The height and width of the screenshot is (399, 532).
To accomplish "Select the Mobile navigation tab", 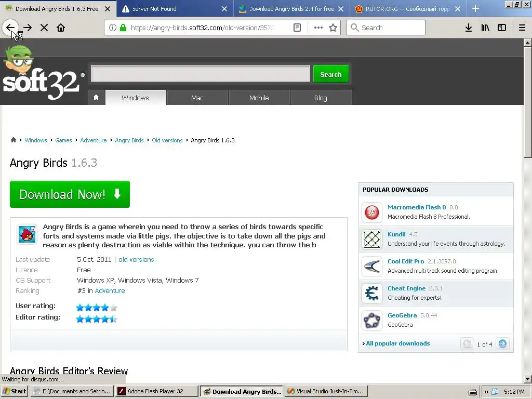I will (259, 98).
